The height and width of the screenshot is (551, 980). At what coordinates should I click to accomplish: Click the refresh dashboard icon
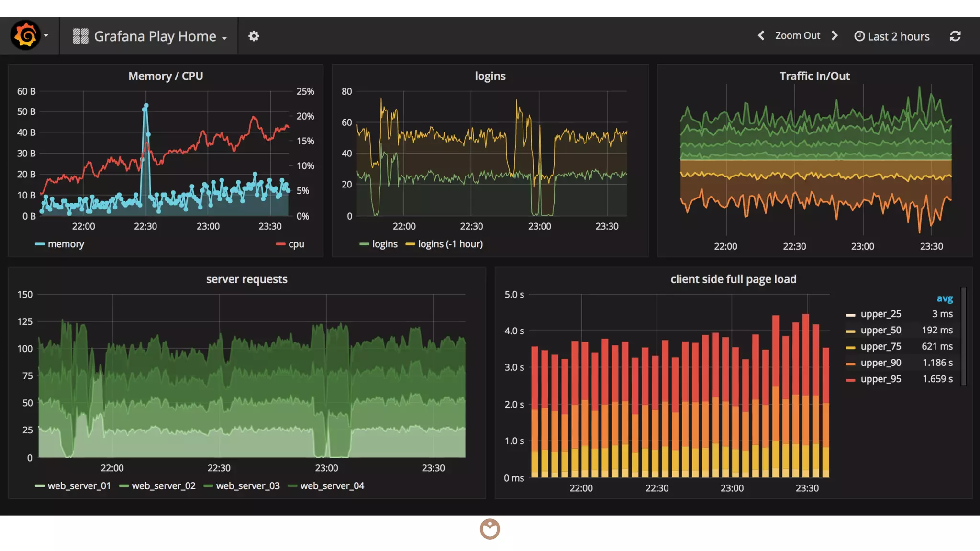pos(955,36)
